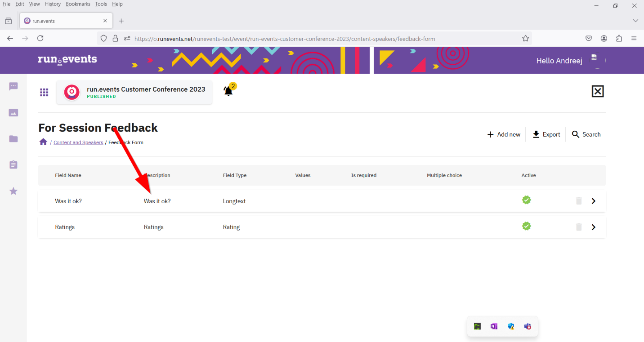The image size is (644, 342).
Task: Focus the browser address bar URL
Action: pyautogui.click(x=285, y=39)
